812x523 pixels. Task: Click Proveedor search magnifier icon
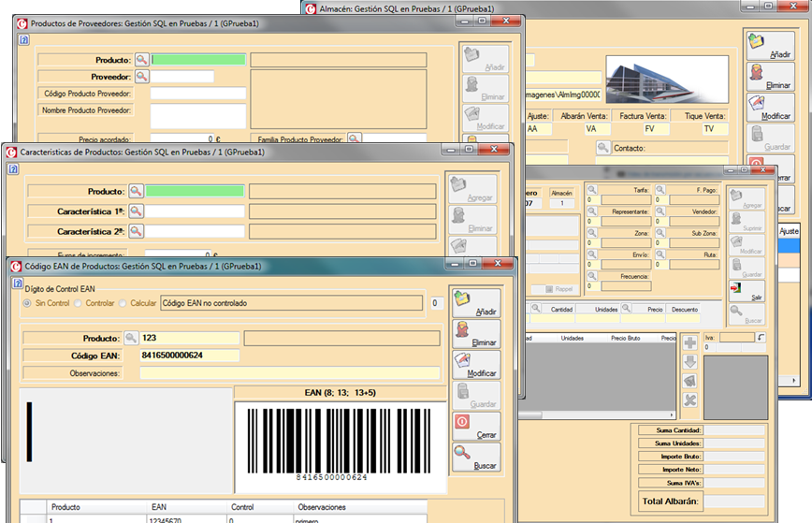pos(141,77)
